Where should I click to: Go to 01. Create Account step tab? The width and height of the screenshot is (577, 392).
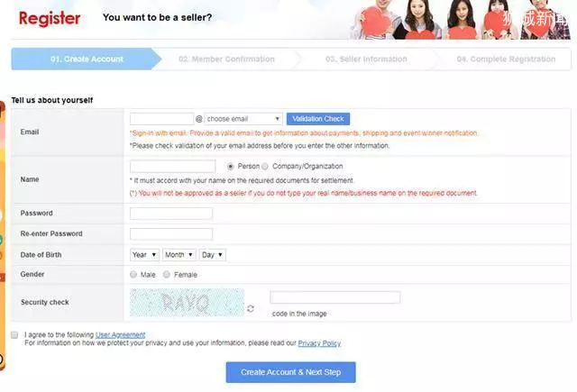(x=87, y=59)
